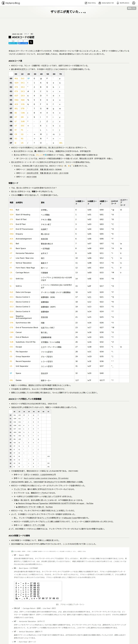Click the 読者になる subscribe button
Viewport: 138px width, 644px height.
coord(131,8)
